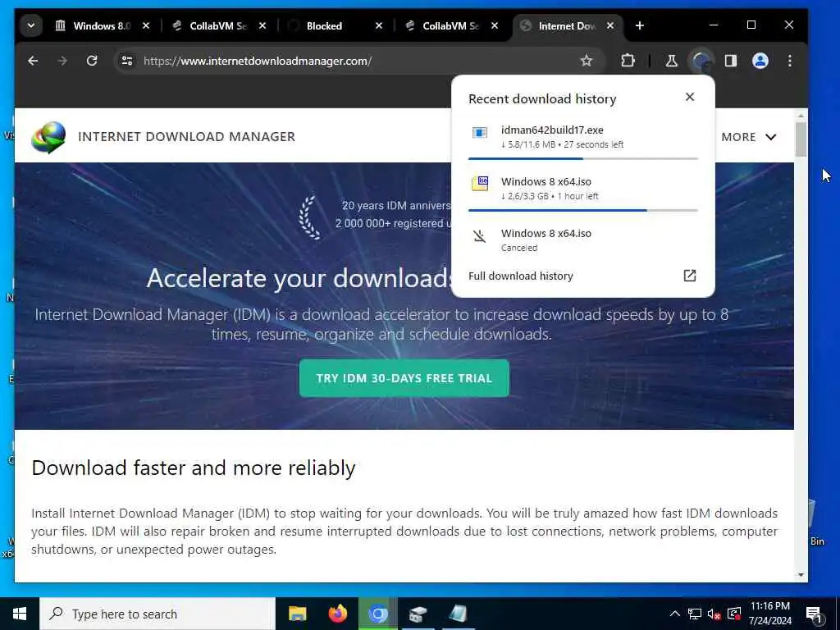Image resolution: width=840 pixels, height=630 pixels.
Task: Click the in-progress Windows 8 x64.iso entry
Action: pos(583,189)
